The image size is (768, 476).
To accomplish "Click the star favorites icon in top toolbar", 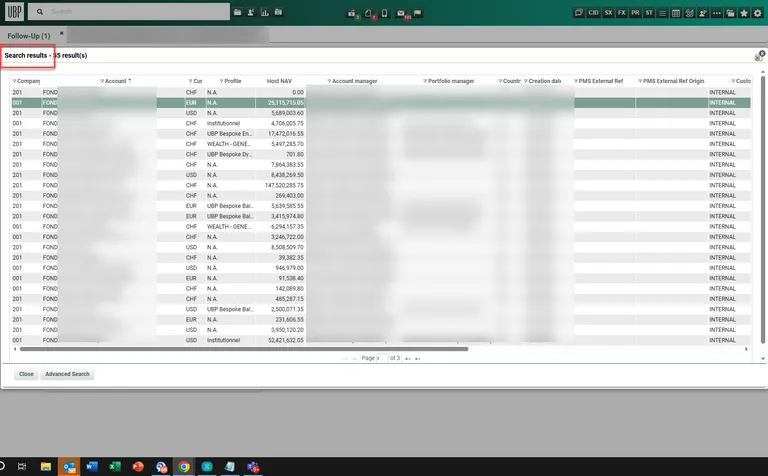I will (x=743, y=13).
